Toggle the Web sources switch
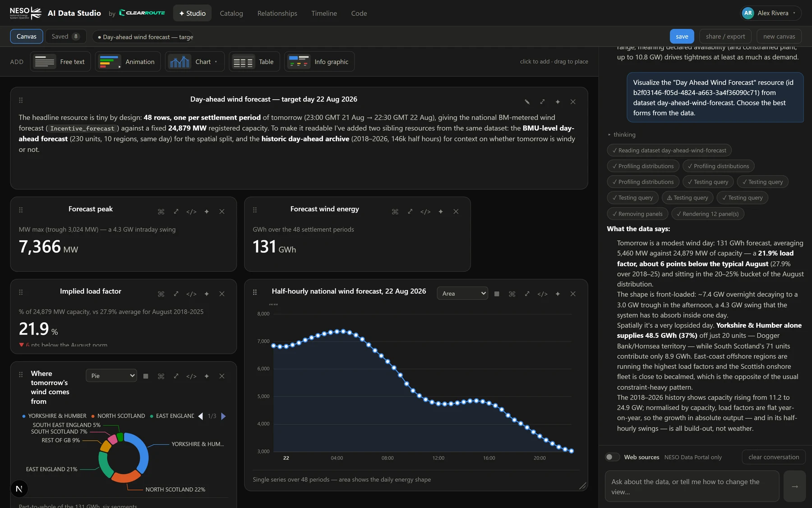812x508 pixels. click(x=612, y=457)
